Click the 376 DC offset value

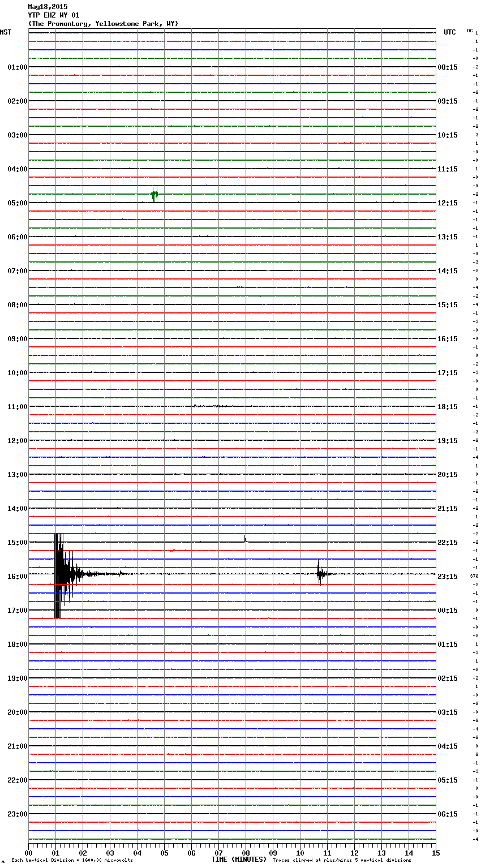pos(474,576)
